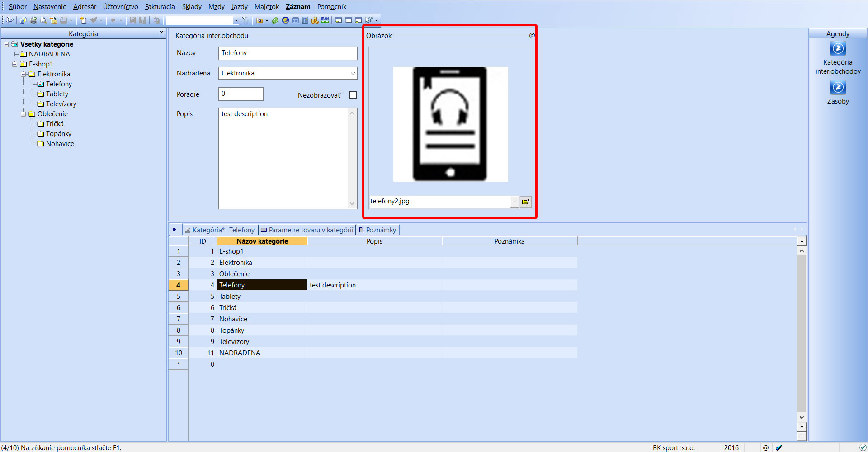Open the Fakturácia menu
The height and width of the screenshot is (452, 868).
point(160,7)
